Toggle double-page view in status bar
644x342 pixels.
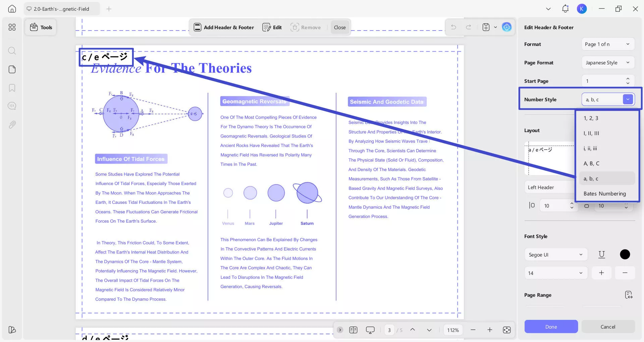(x=353, y=330)
